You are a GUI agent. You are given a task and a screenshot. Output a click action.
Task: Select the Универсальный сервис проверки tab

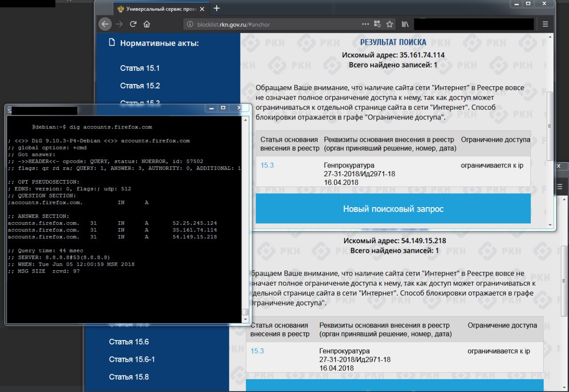[161, 8]
